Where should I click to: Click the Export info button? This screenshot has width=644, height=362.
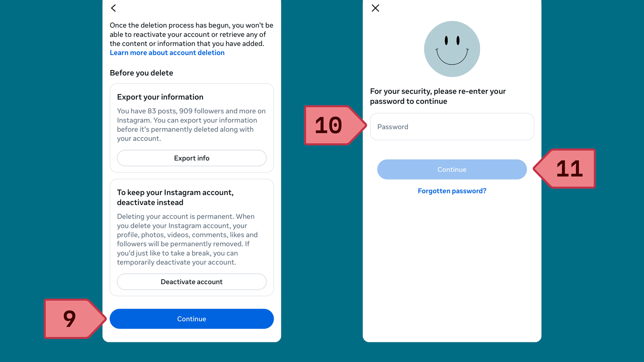[192, 158]
